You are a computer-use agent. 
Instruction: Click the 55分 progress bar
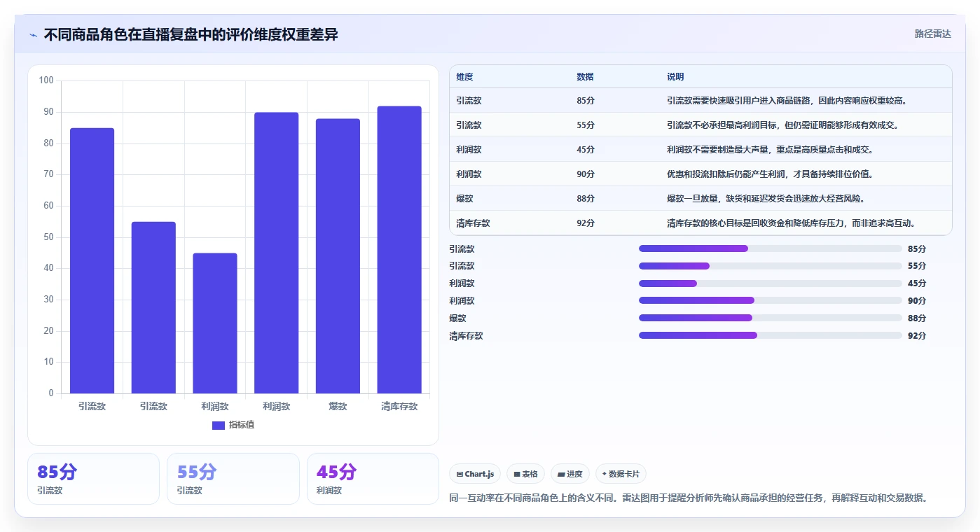pos(771,266)
